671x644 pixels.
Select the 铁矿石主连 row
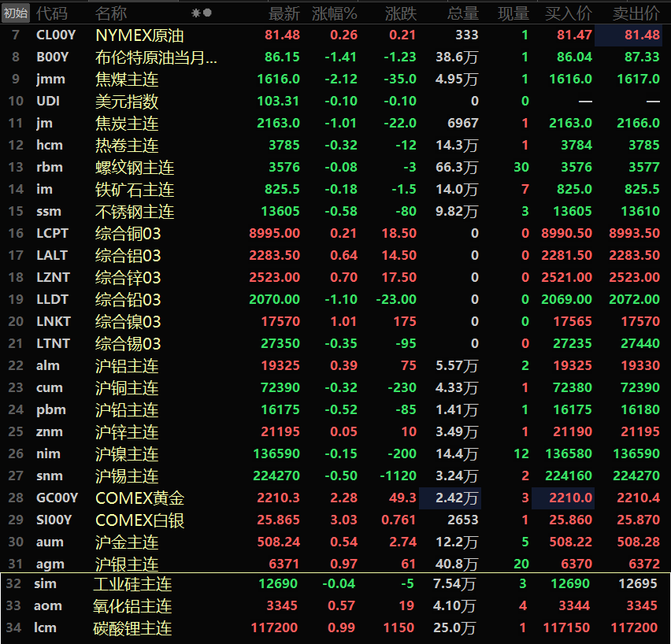135,190
